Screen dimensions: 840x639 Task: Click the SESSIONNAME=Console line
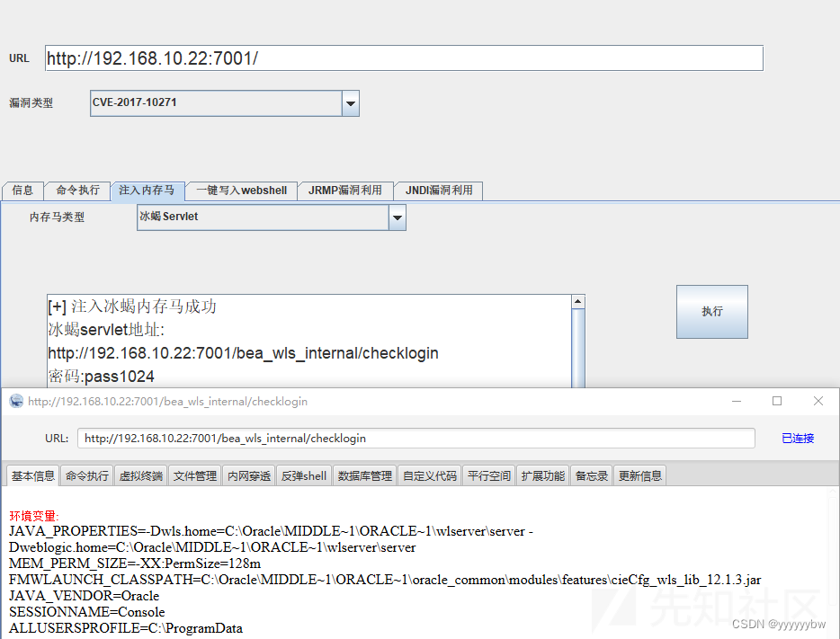86,612
